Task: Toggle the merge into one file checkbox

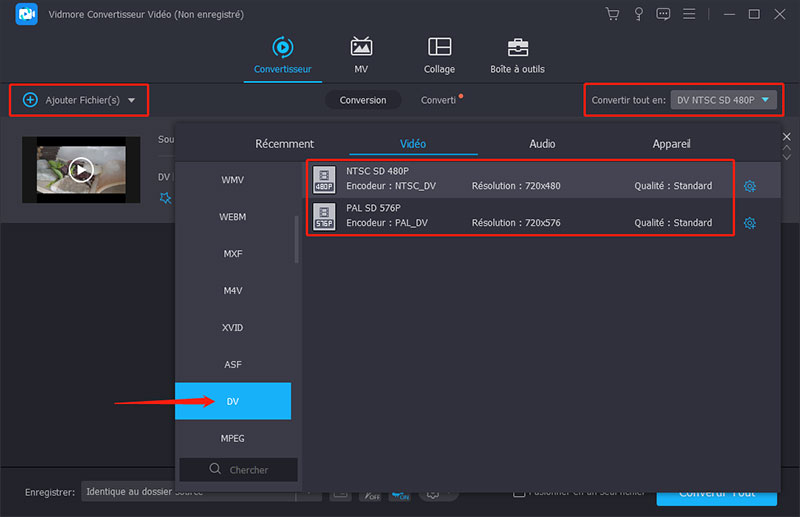Action: click(519, 492)
